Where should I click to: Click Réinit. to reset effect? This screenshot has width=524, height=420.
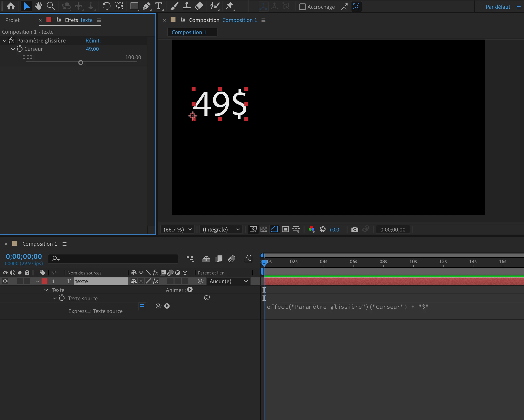click(x=93, y=41)
